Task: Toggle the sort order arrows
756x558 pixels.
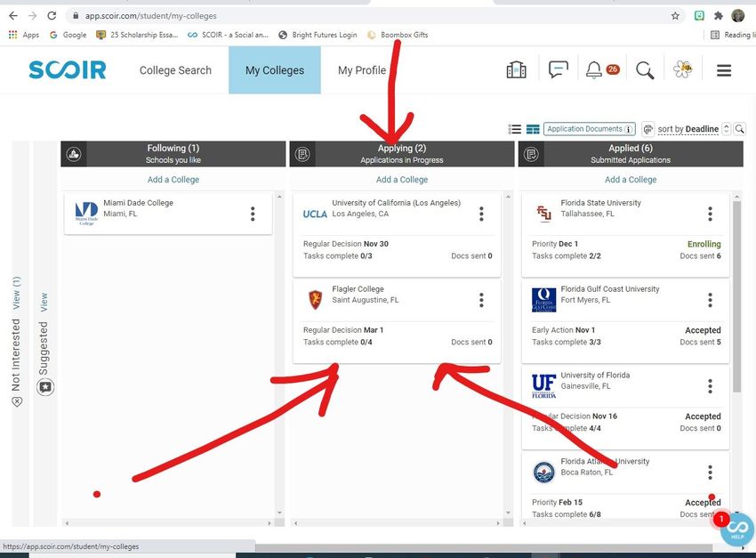Action: click(726, 129)
